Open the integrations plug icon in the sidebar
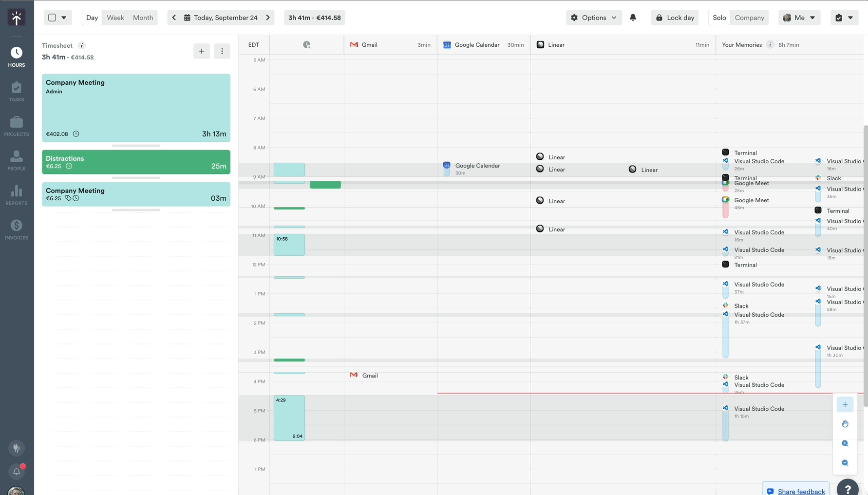This screenshot has height=495, width=868. pyautogui.click(x=16, y=448)
